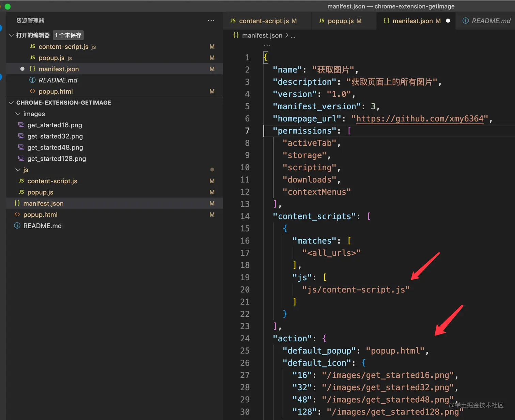
Task: Click HTML icon of popup.html in project tree
Action: click(x=17, y=215)
